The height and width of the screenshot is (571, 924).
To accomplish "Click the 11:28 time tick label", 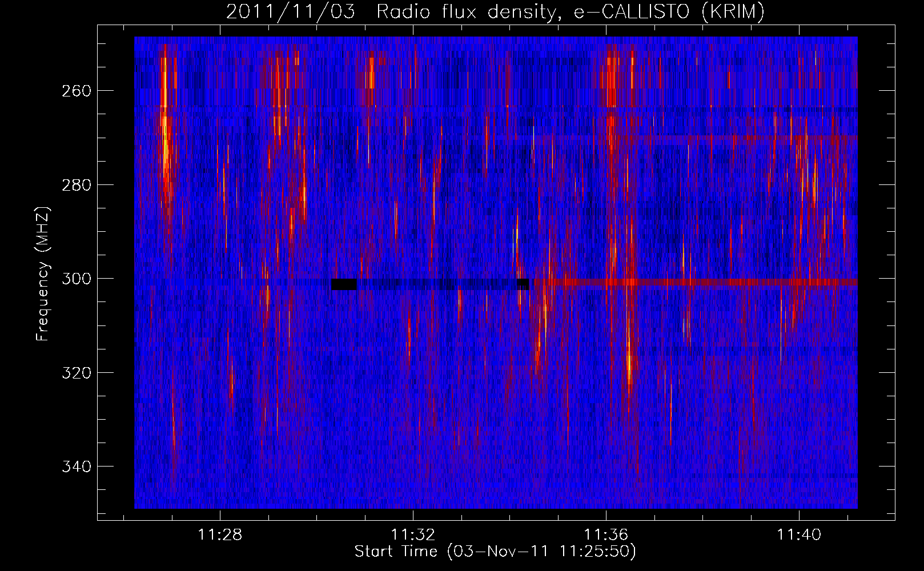I will 220,534.
